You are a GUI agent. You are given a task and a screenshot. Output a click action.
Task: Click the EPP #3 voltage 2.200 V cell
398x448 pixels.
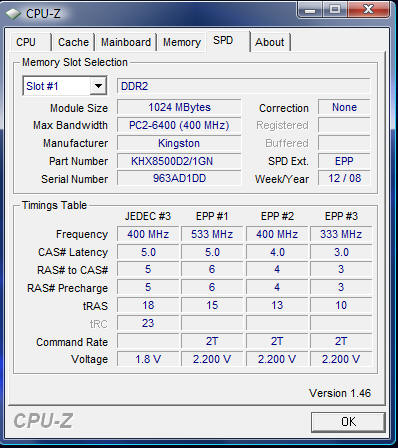pyautogui.click(x=341, y=359)
